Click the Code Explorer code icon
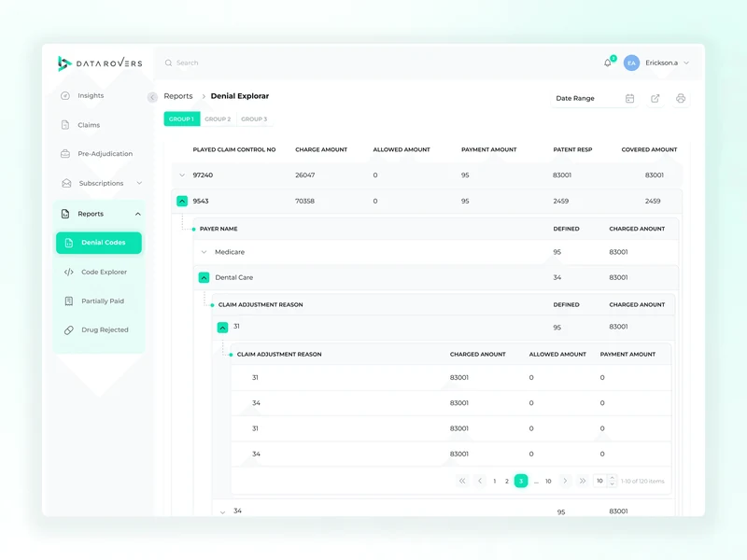747x560 pixels. pyautogui.click(x=68, y=272)
